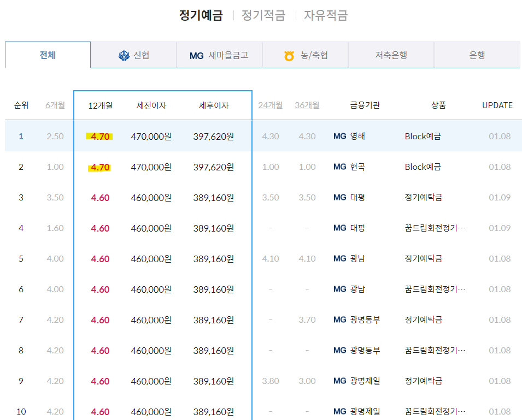Click the orange bell icon on 농/축협 tab

click(289, 55)
